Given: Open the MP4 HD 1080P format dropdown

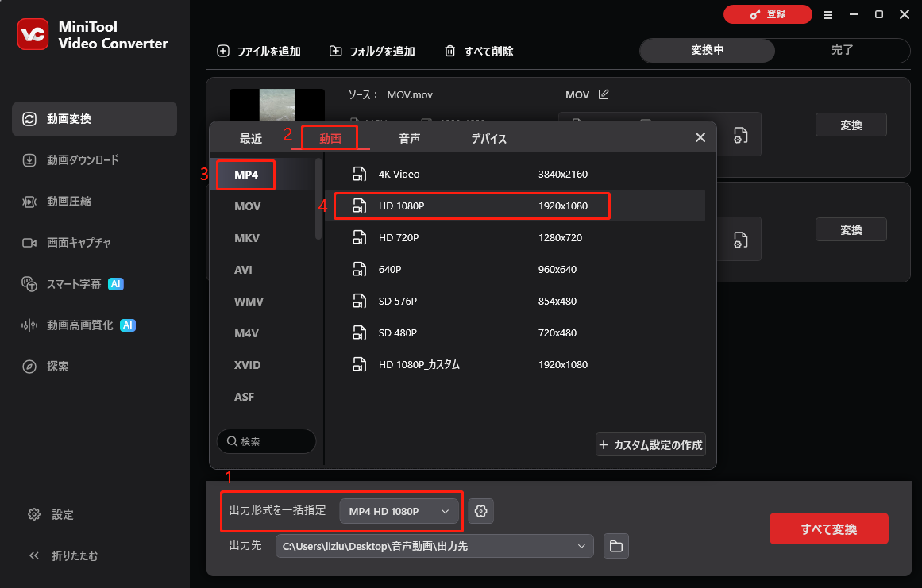Looking at the screenshot, I should [x=399, y=511].
